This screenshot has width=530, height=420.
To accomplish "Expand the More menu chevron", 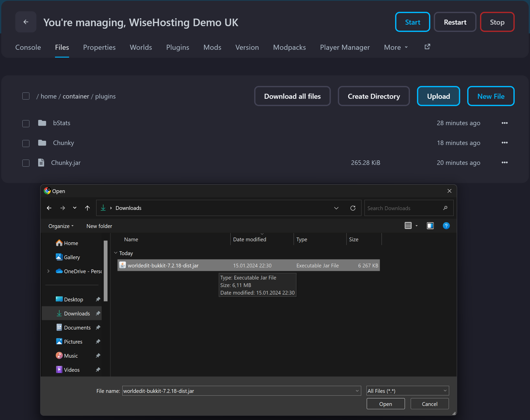I will (406, 47).
